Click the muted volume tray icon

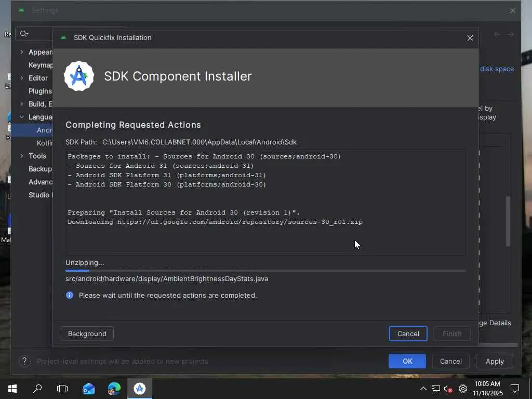click(x=448, y=389)
